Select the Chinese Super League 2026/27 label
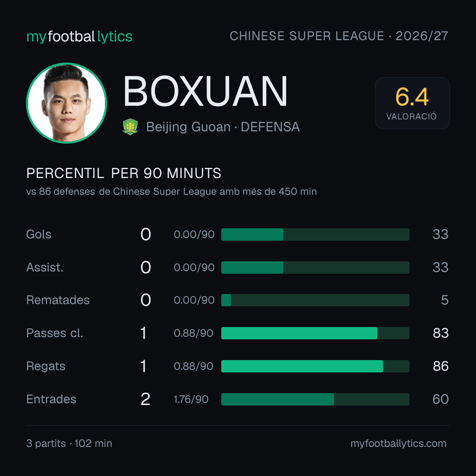Image resolution: width=476 pixels, height=476 pixels. click(x=339, y=36)
